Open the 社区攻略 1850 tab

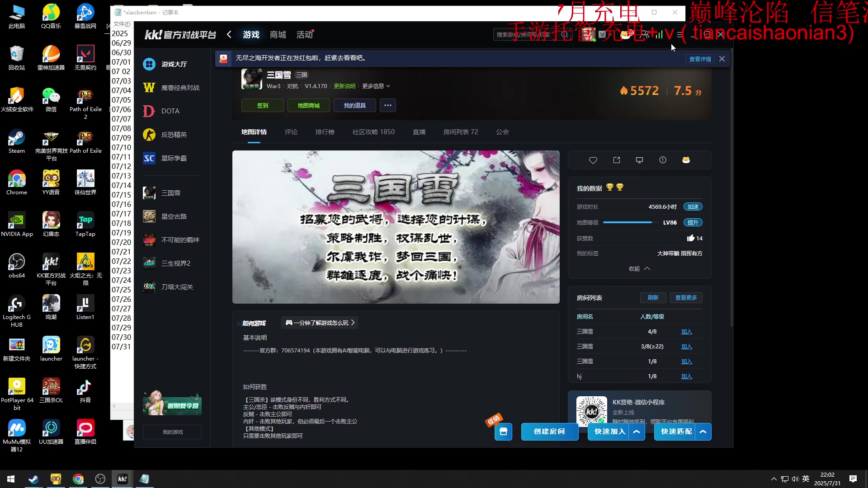(373, 132)
